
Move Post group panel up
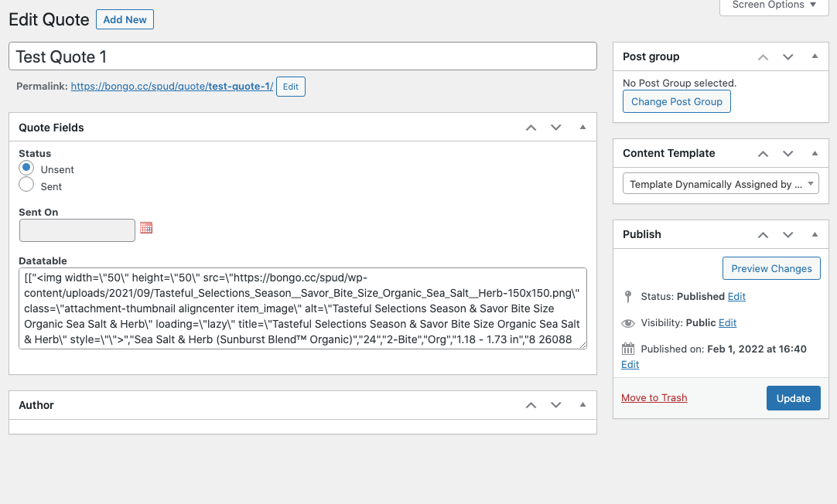click(x=763, y=57)
